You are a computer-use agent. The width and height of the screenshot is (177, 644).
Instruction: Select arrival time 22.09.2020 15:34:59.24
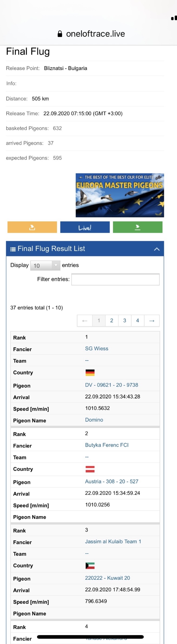(113, 493)
